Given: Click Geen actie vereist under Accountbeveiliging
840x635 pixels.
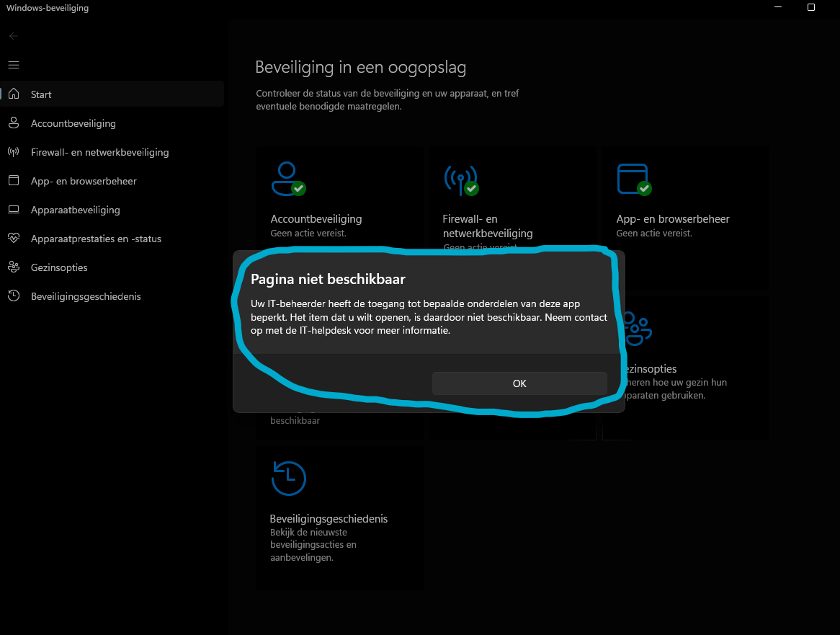Looking at the screenshot, I should (308, 233).
